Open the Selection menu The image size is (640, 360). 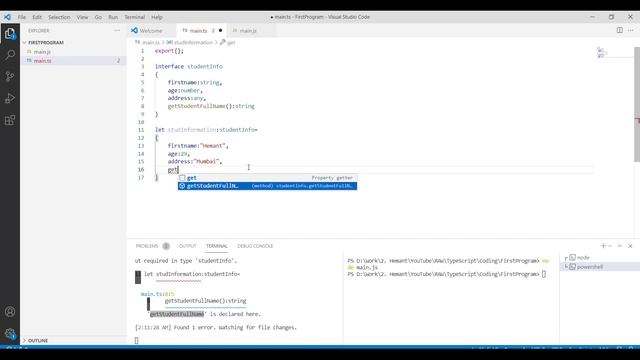click(59, 17)
